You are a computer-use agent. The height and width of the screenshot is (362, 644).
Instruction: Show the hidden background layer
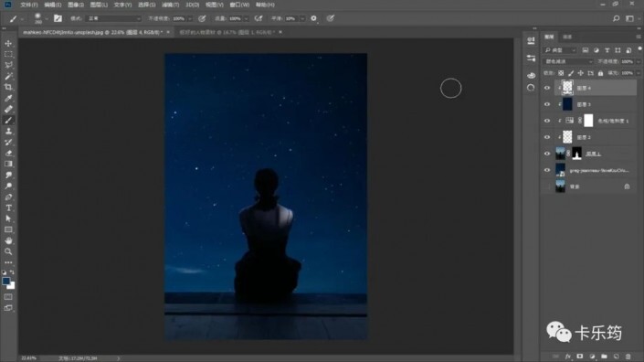click(547, 186)
